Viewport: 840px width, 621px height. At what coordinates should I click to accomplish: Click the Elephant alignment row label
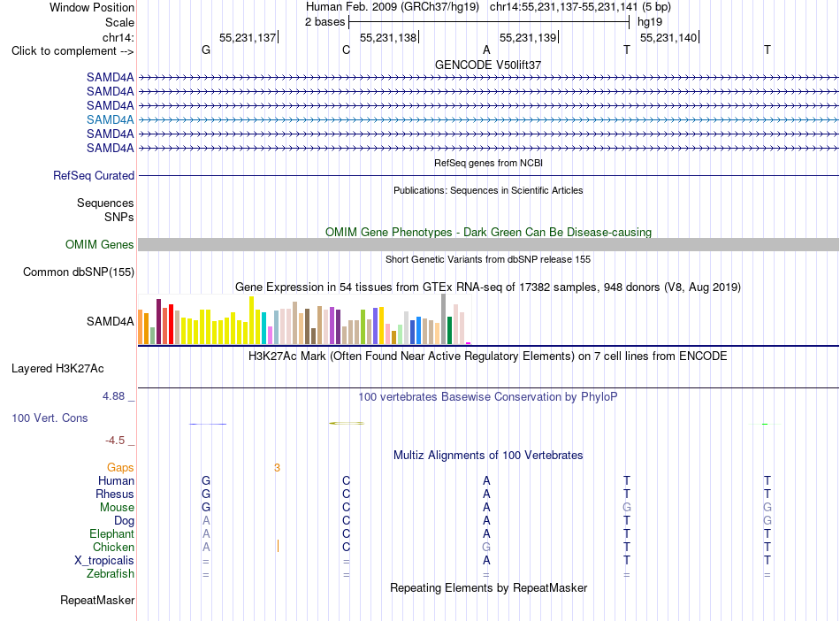tap(111, 534)
